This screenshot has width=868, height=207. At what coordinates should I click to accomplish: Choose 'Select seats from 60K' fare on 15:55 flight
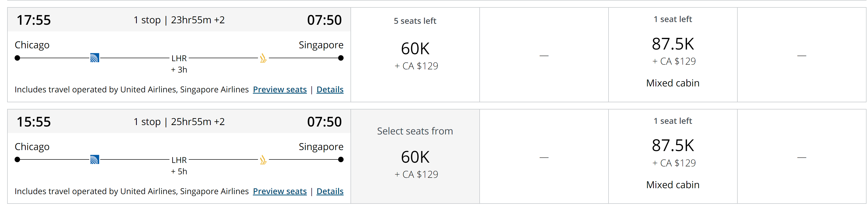(415, 156)
